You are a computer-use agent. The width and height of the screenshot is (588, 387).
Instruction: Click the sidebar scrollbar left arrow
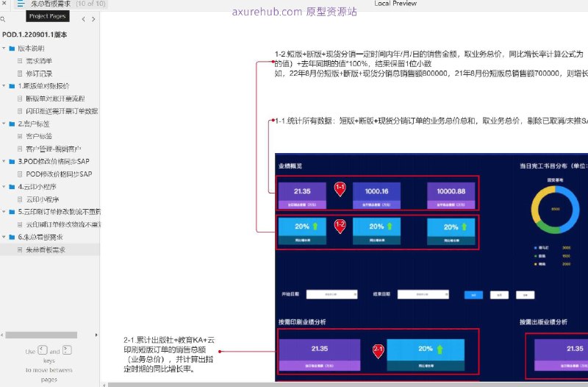2,335
